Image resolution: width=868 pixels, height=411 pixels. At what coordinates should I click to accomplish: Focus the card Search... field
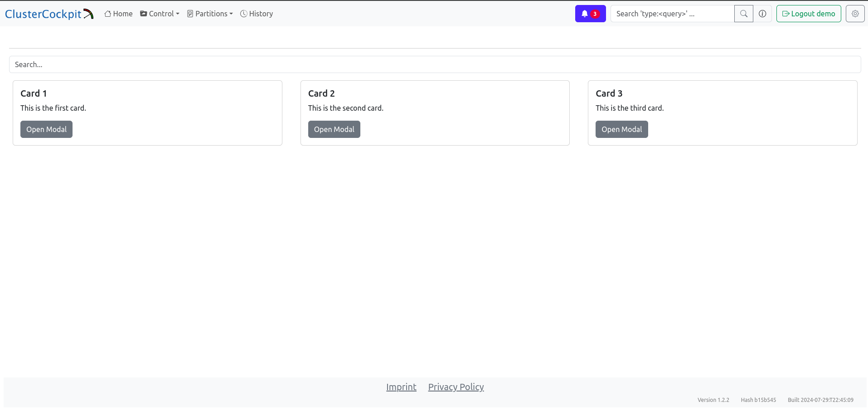(435, 64)
